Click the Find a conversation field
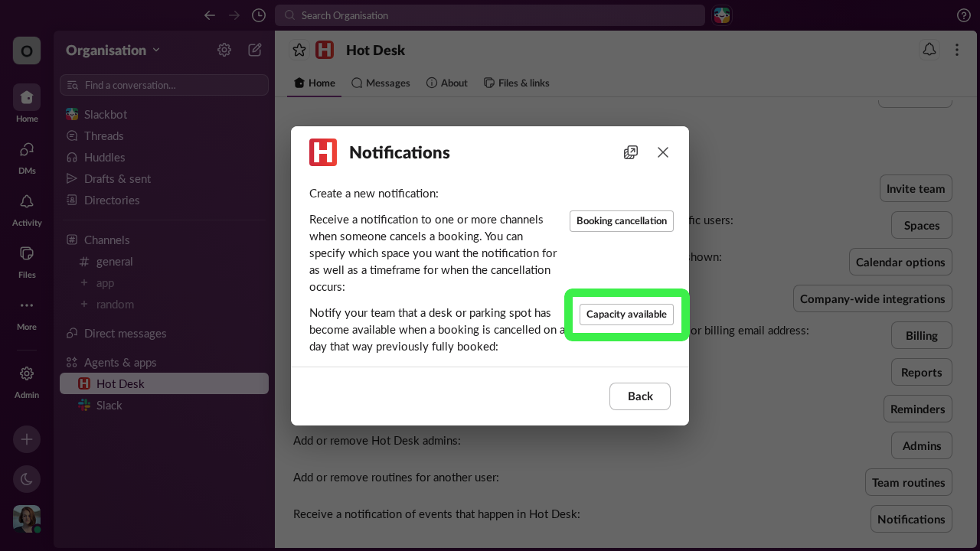This screenshot has height=551, width=980. click(x=164, y=85)
